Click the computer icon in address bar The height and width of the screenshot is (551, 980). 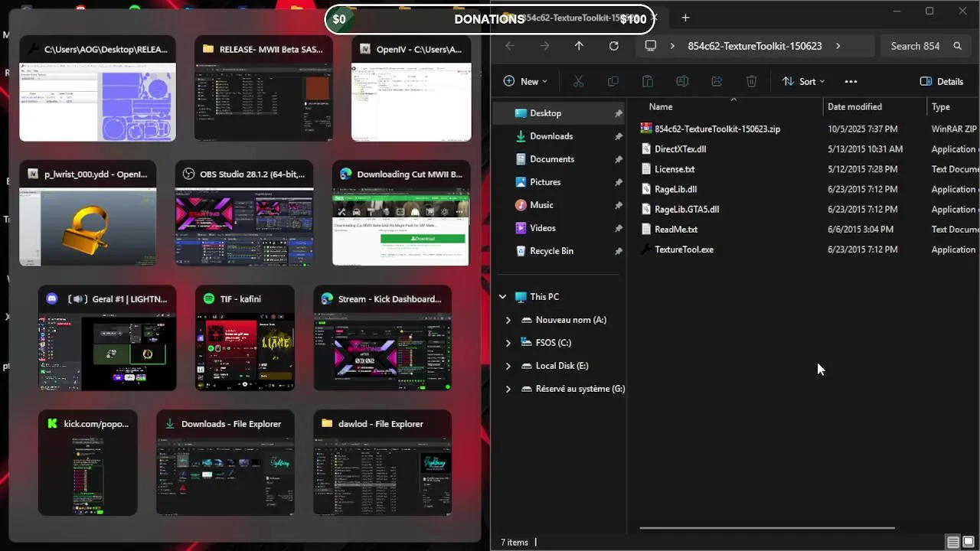click(651, 46)
